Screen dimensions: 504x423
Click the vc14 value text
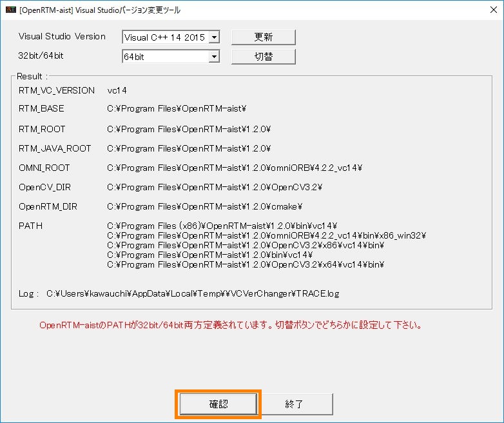coord(117,91)
